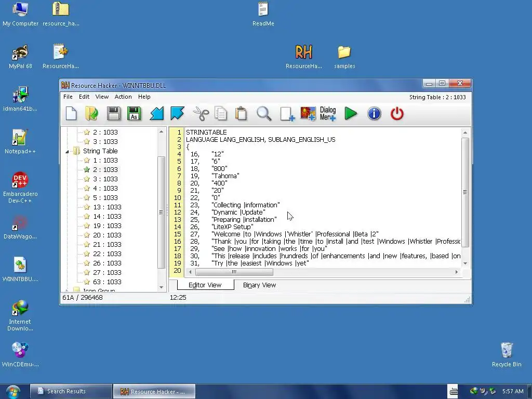Click Resource Hacker taskbar button
The width and height of the screenshot is (532, 399).
click(x=154, y=391)
